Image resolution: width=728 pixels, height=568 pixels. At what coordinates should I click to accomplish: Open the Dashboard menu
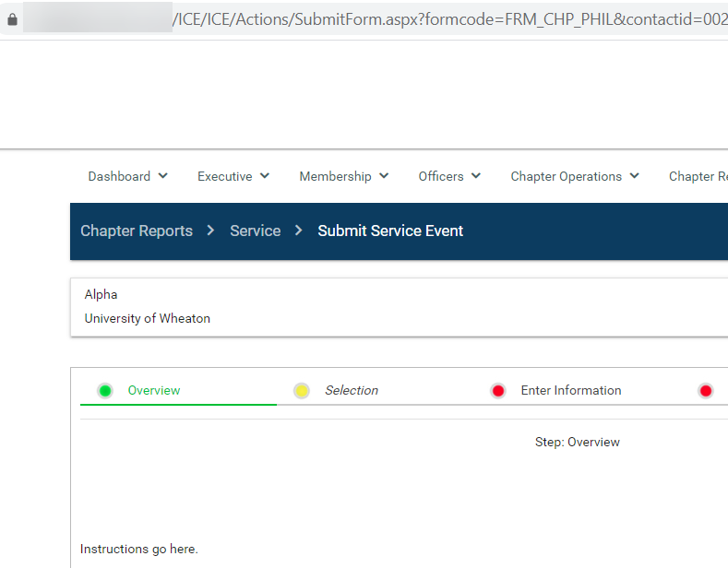pyautogui.click(x=119, y=176)
